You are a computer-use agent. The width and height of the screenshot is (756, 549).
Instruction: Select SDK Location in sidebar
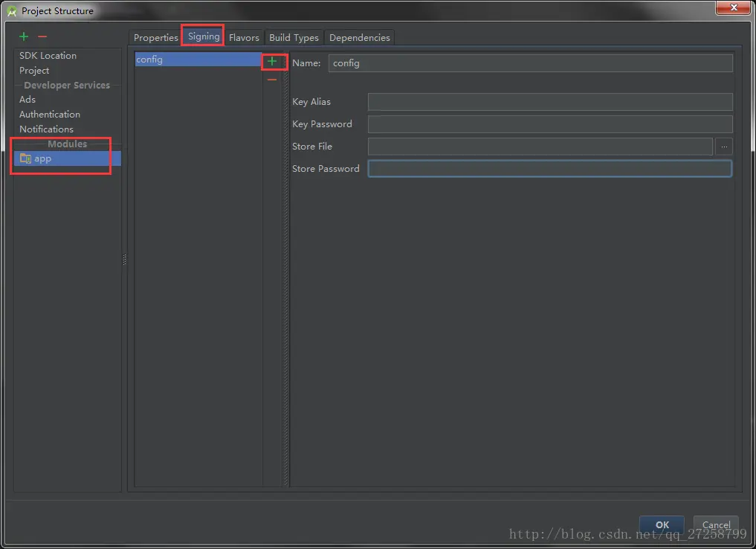tap(48, 56)
